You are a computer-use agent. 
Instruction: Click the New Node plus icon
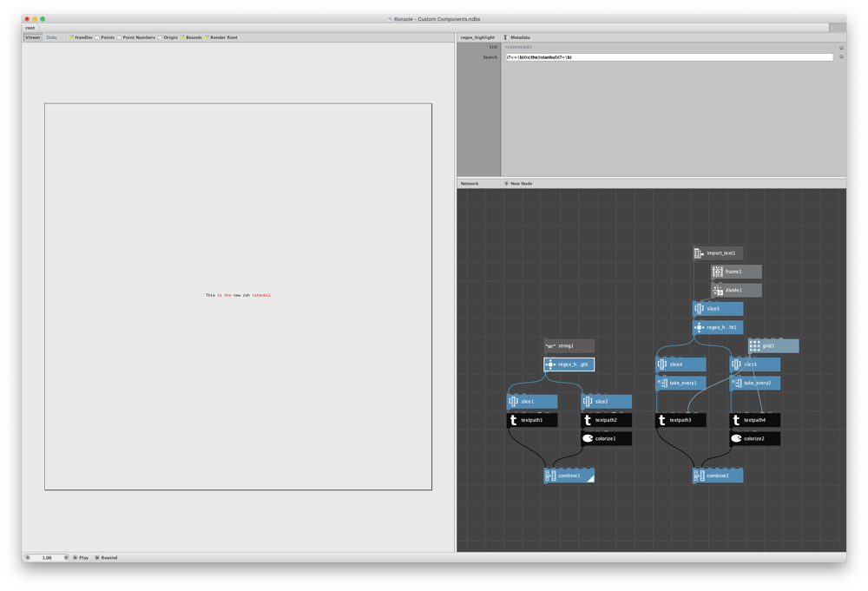pyautogui.click(x=506, y=183)
